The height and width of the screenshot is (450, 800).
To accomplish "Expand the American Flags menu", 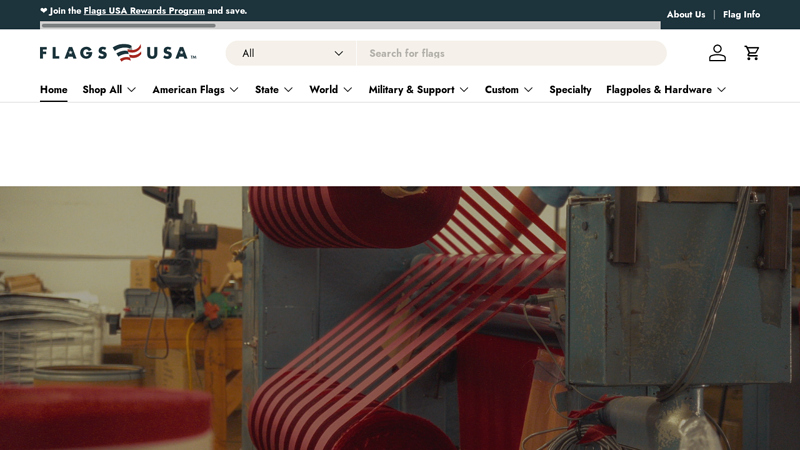I will tap(195, 89).
